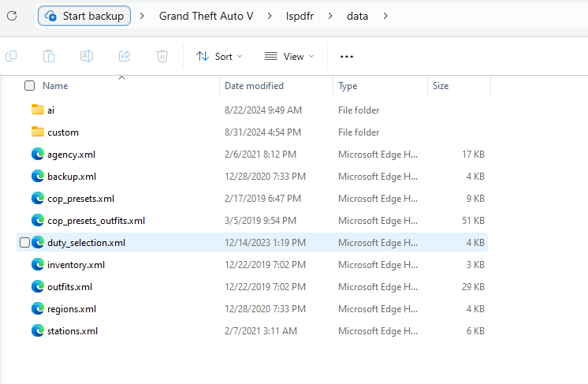The image size is (588, 384).
Task: Expand the chevron after 'data' breadcrumb
Action: 385,16
